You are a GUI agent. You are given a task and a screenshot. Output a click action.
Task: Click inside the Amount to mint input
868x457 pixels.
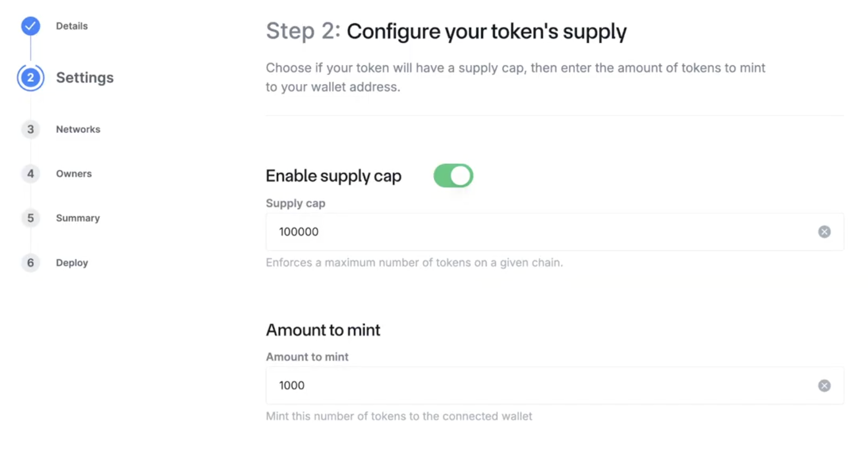507,386
